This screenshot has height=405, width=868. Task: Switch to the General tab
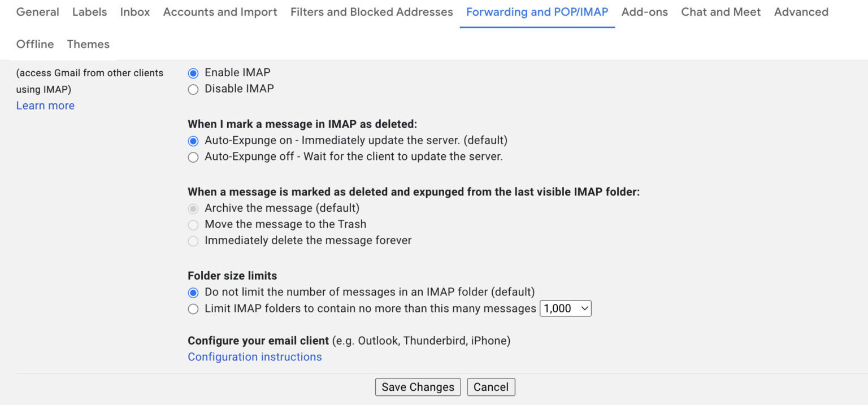coord(38,12)
